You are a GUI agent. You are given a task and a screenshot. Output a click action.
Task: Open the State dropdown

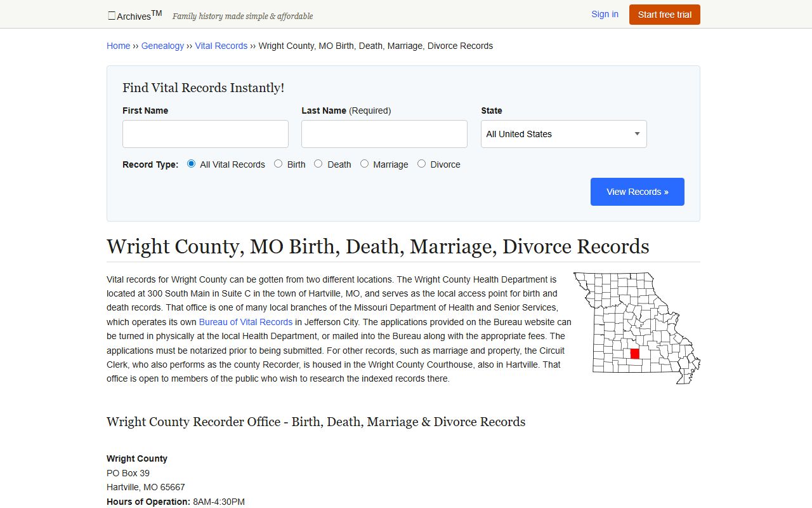(x=564, y=134)
